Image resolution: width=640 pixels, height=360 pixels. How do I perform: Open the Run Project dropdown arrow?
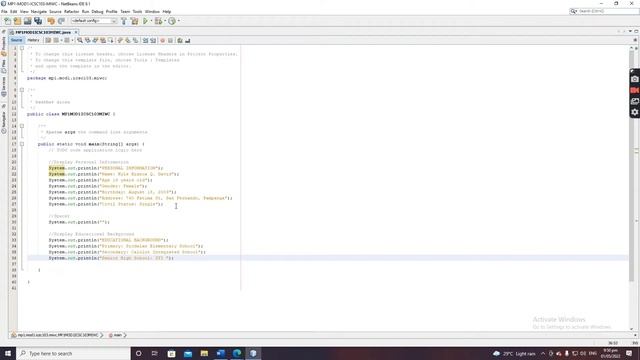tap(151, 21)
